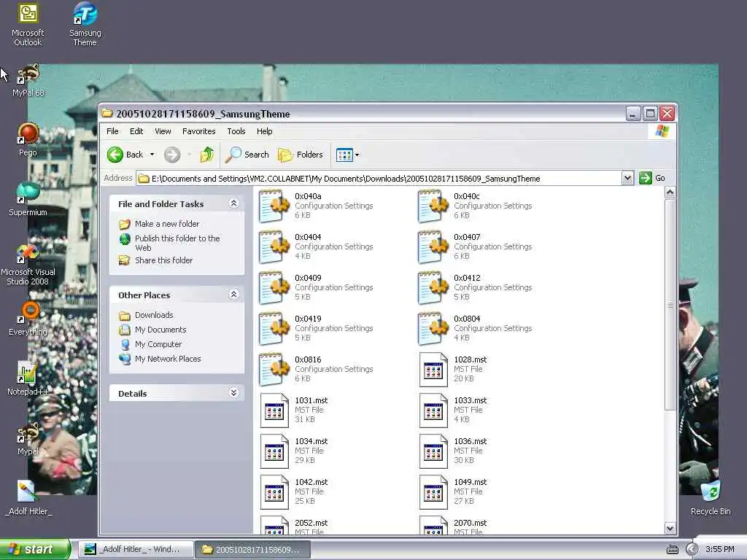Collapse the File and Folder Tasks panel
Image resolution: width=747 pixels, height=560 pixels.
tap(233, 203)
